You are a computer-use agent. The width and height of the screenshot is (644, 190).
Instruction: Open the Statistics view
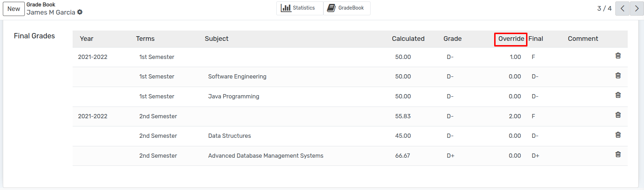click(298, 8)
